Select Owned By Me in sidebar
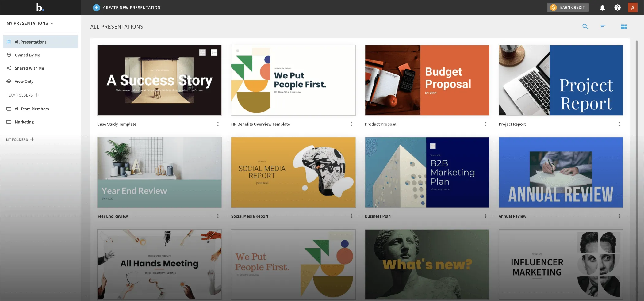 27,55
